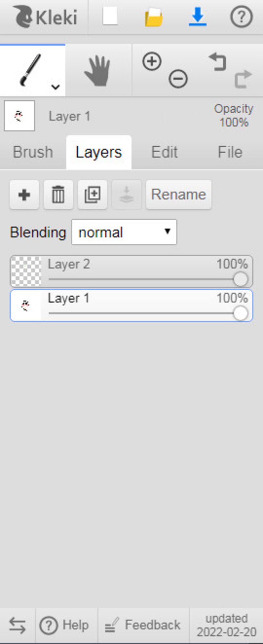Viewport: 263px width, 644px height.
Task: Switch to the Brush tab
Action: [x=33, y=152]
